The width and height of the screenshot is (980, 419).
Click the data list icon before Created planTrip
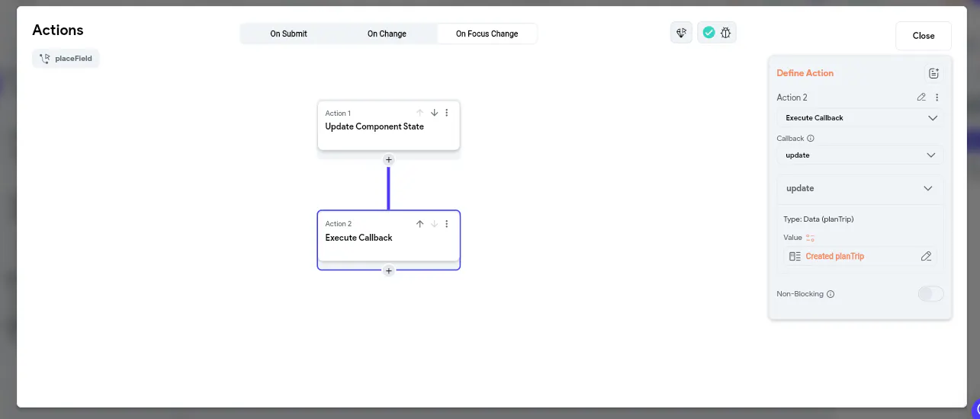point(795,257)
